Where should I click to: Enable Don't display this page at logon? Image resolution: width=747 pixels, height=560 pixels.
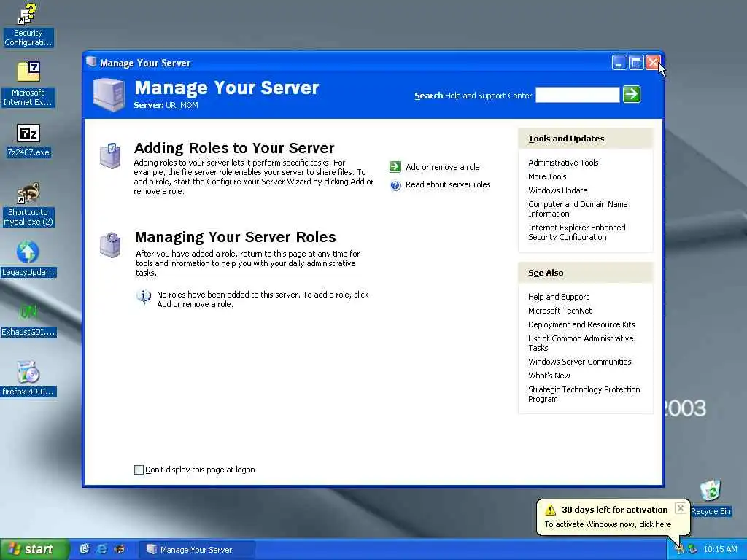click(x=139, y=470)
